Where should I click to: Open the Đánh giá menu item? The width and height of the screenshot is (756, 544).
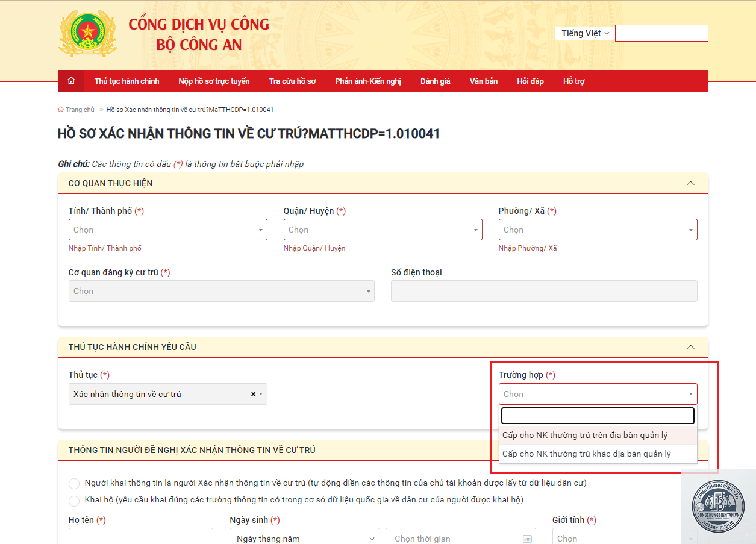pos(436,81)
